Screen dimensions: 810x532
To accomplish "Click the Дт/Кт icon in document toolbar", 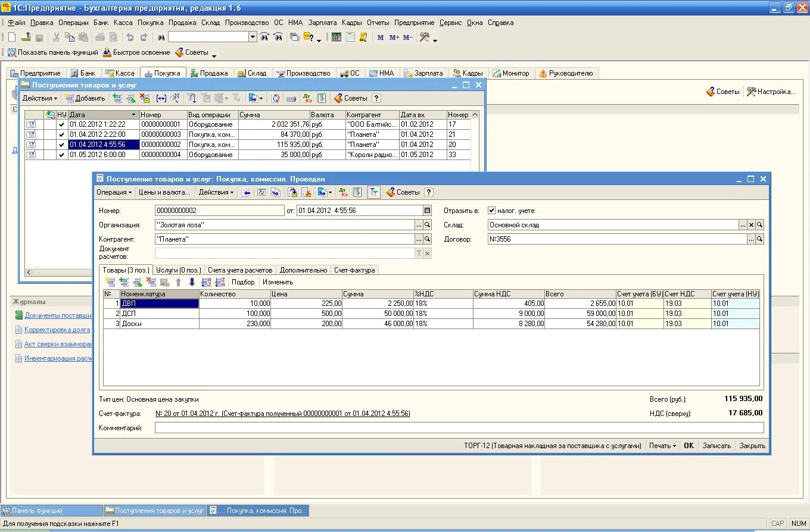I will [343, 192].
